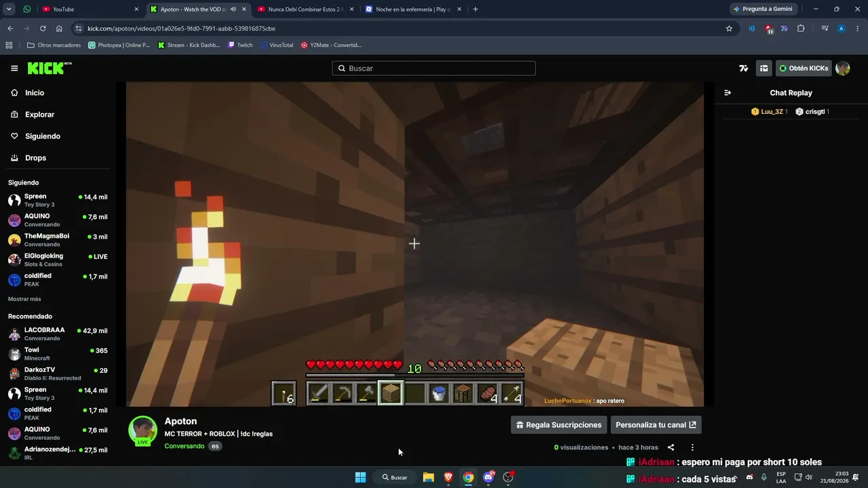Screen dimensions: 868x488
Task: Click the Obtén KICKs button
Action: [804, 68]
